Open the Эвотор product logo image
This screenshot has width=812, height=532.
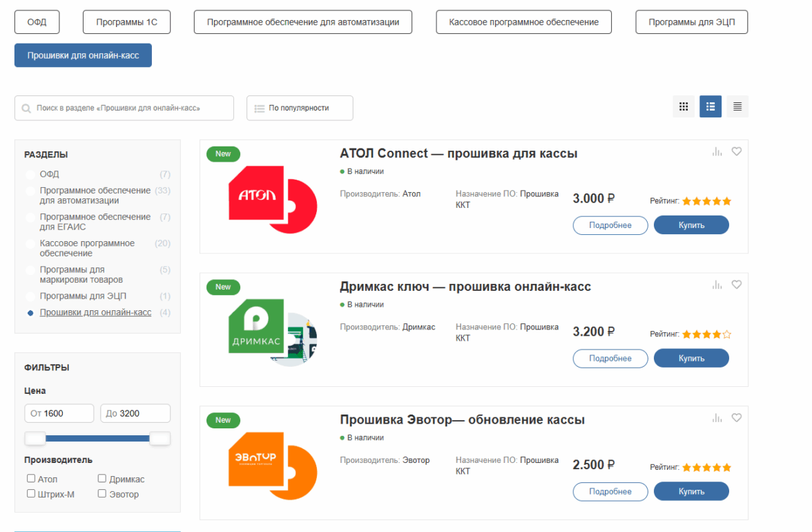[x=272, y=466]
